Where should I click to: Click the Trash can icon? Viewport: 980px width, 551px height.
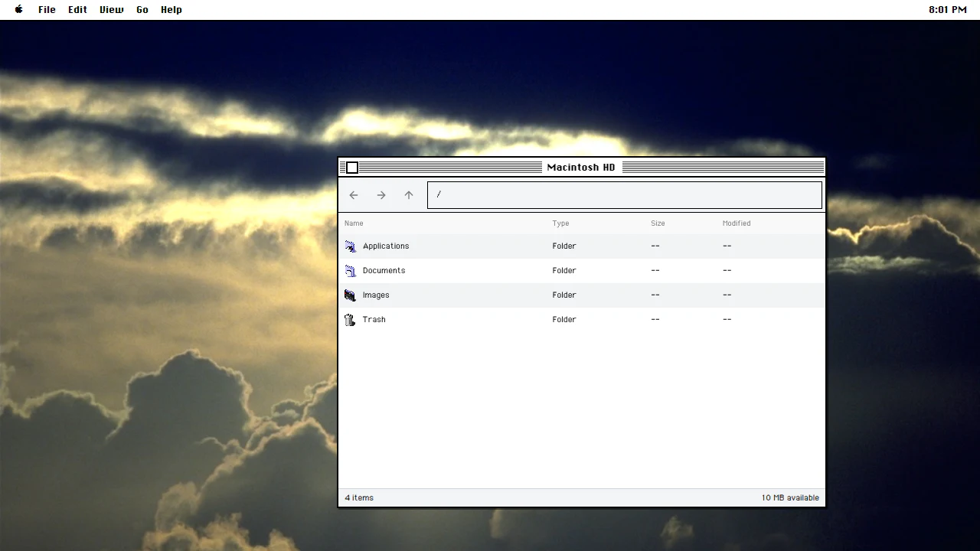coord(351,320)
